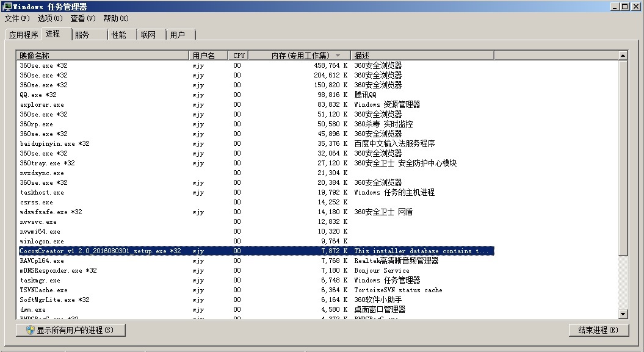Screen dimensions: 644x352
Task: Click the Task Manager title bar icon
Action: (x=7, y=7)
